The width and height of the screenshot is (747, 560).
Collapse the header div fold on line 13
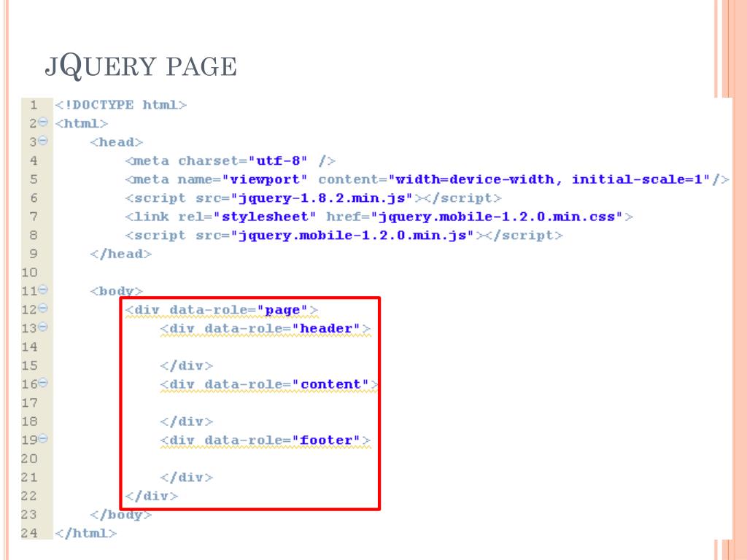pyautogui.click(x=43, y=327)
